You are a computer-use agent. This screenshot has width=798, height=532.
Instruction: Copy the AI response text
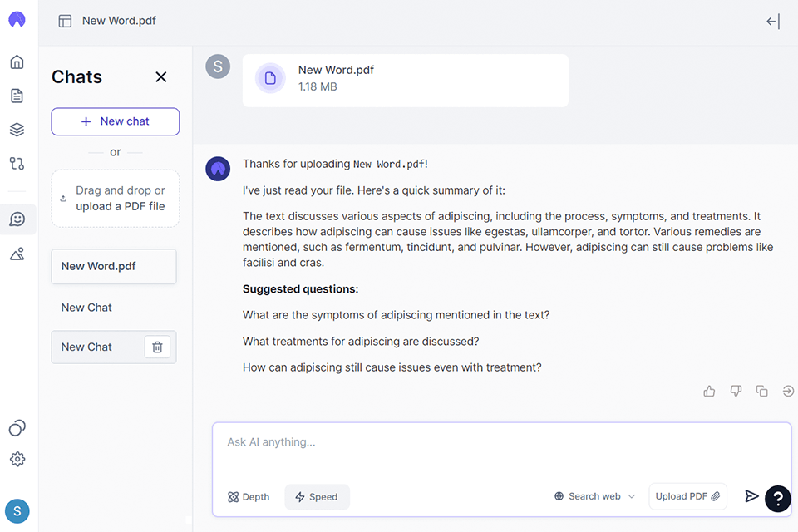click(761, 391)
